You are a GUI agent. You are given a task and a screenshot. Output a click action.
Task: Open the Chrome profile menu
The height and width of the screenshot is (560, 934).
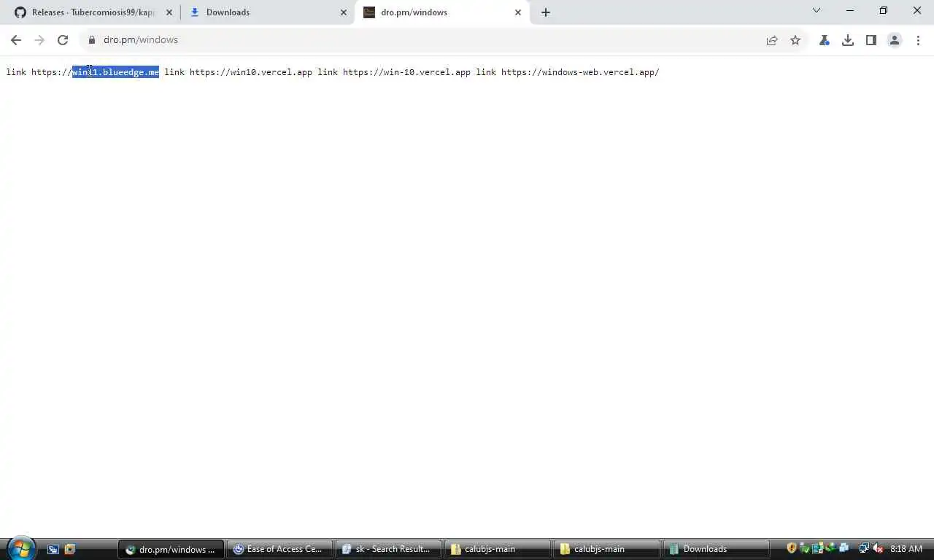(895, 40)
